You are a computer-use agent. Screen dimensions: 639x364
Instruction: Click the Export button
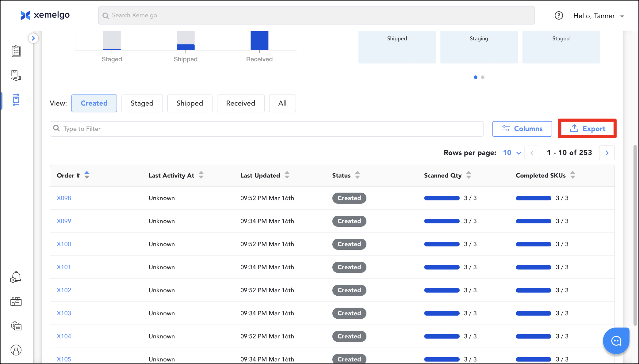(587, 129)
